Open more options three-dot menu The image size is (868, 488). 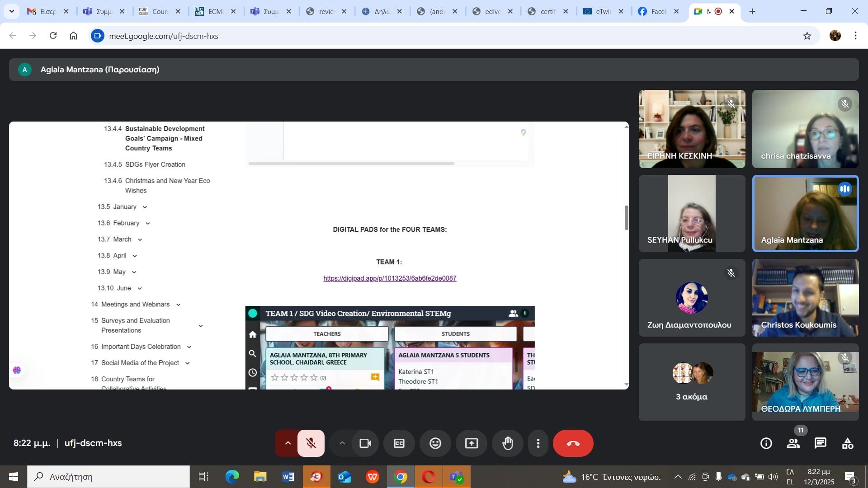tap(538, 443)
